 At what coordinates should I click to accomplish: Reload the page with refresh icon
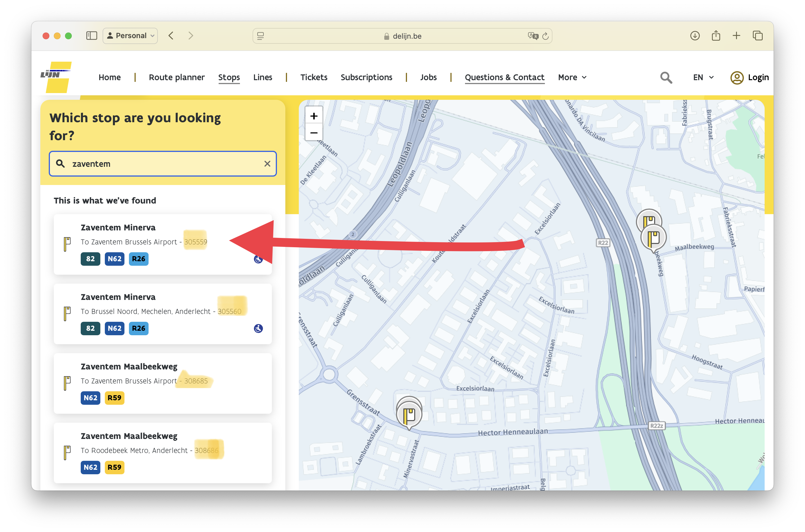(545, 36)
